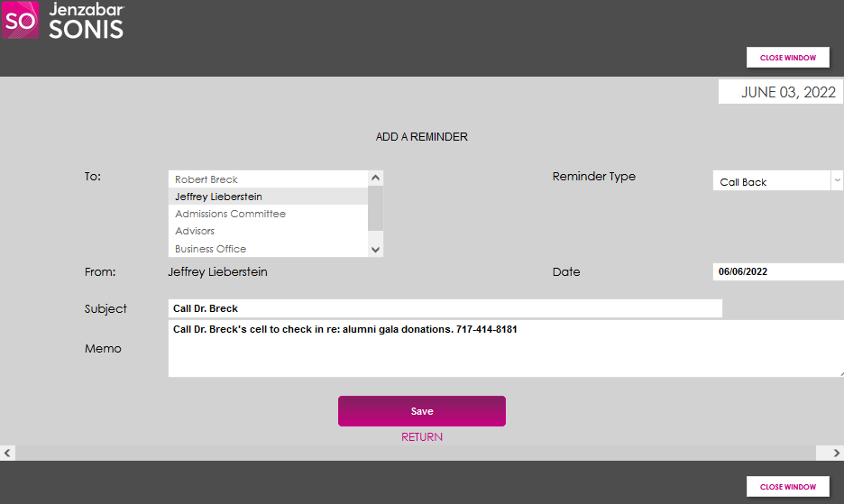844x504 pixels.
Task: Click the horizontal scrollbar left arrow
Action: click(8, 453)
